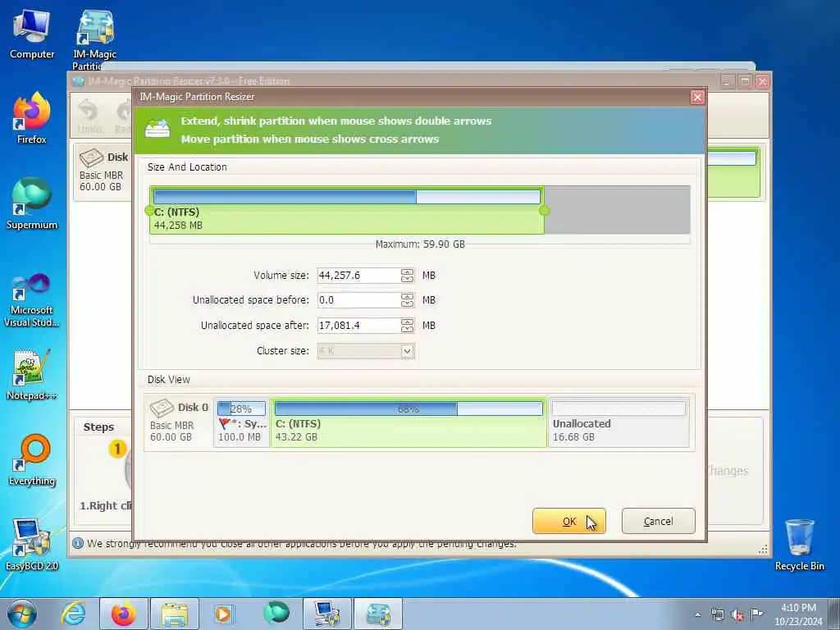840x630 pixels.
Task: Click the Steps heading in main window
Action: pyautogui.click(x=98, y=427)
